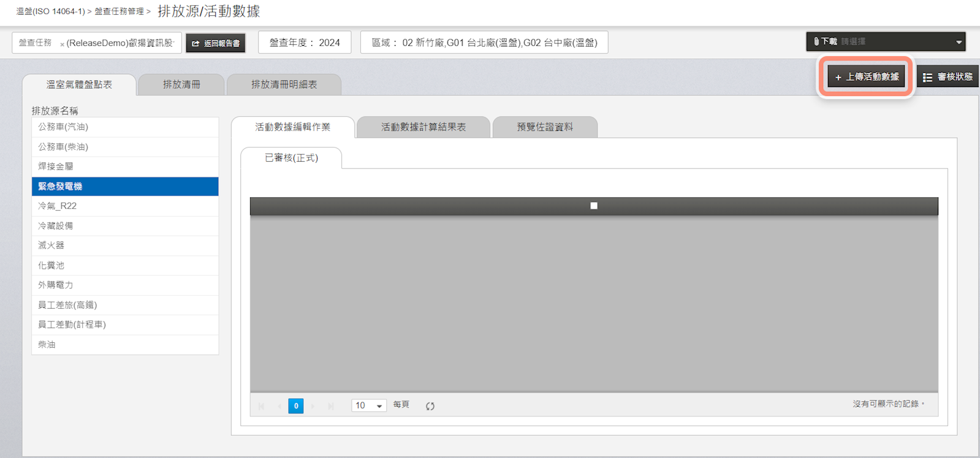
Task: Remove the selected ReleaseDemo task with x
Action: pos(62,44)
